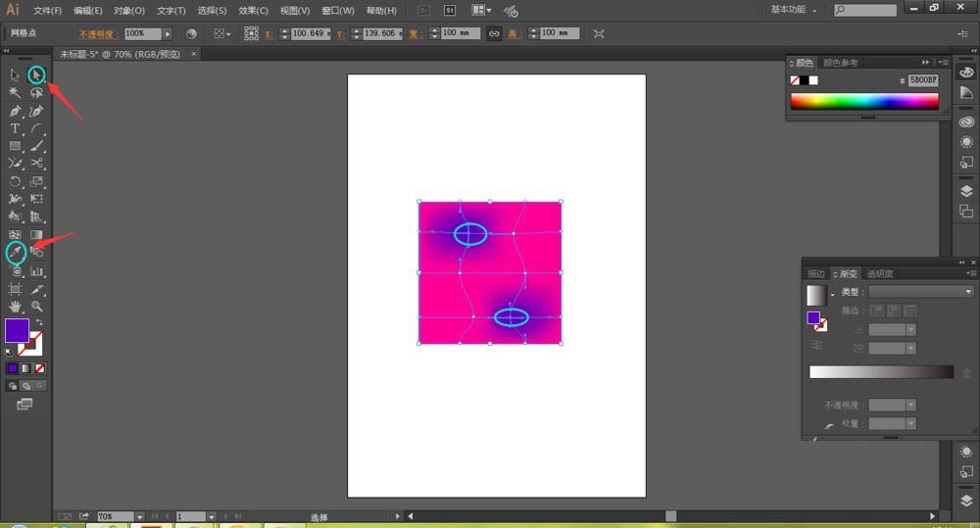Select the Curvature tool
Screen dimensions: 980x528
36,112
